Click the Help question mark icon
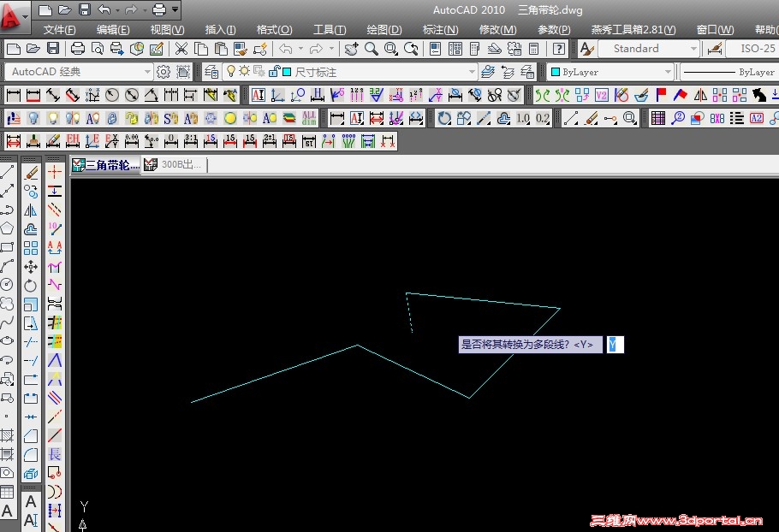This screenshot has width=779, height=532. click(x=558, y=49)
